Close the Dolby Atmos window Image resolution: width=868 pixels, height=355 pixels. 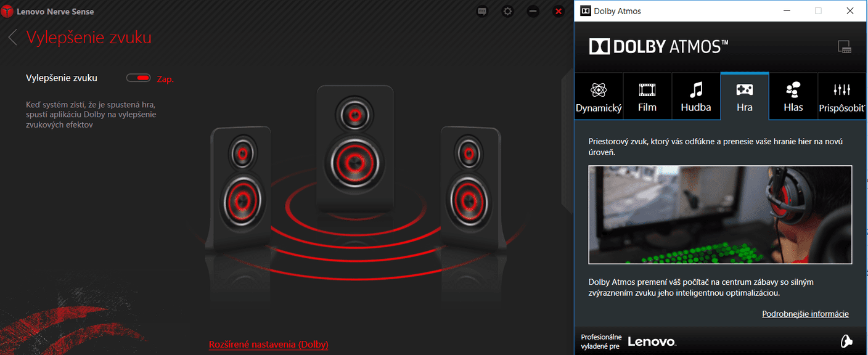[x=850, y=10]
